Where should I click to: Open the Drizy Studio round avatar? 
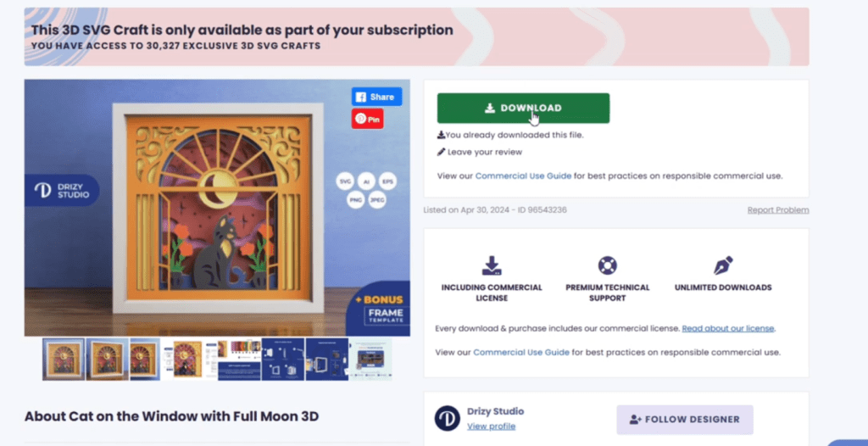[448, 418]
